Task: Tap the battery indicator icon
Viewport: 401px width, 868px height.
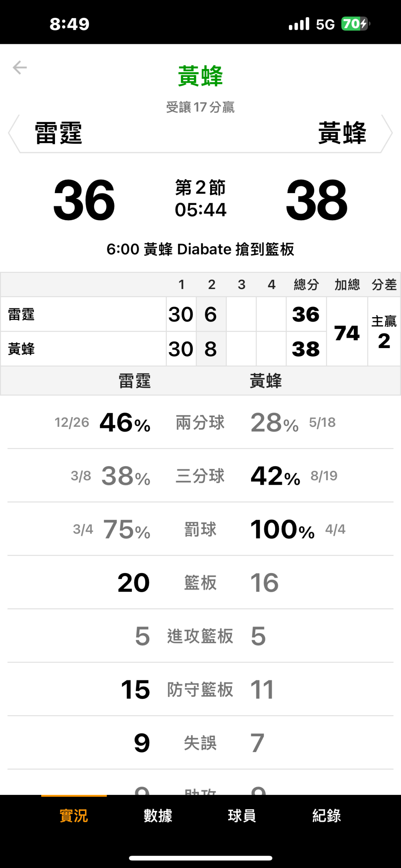Action: (355, 24)
